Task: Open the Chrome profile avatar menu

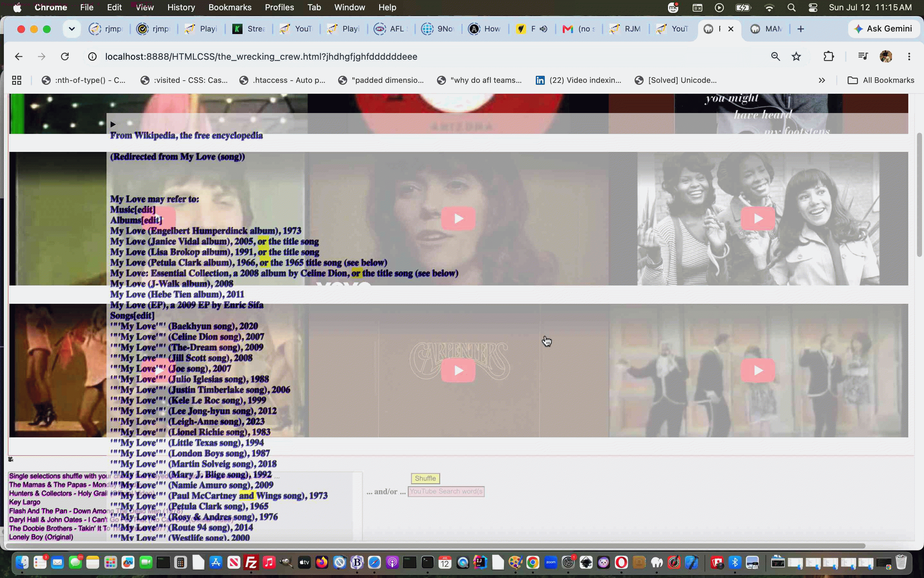Action: 886,57
